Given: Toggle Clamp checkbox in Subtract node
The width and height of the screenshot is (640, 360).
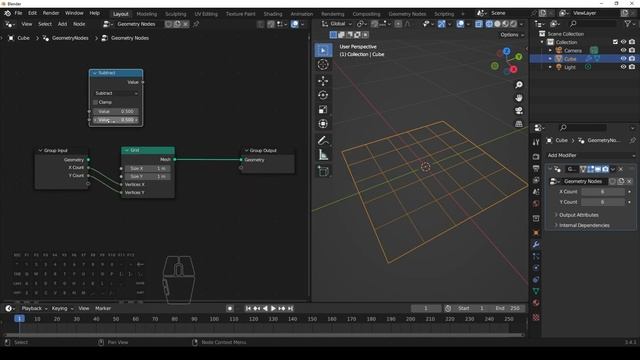Looking at the screenshot, I should click(x=96, y=102).
